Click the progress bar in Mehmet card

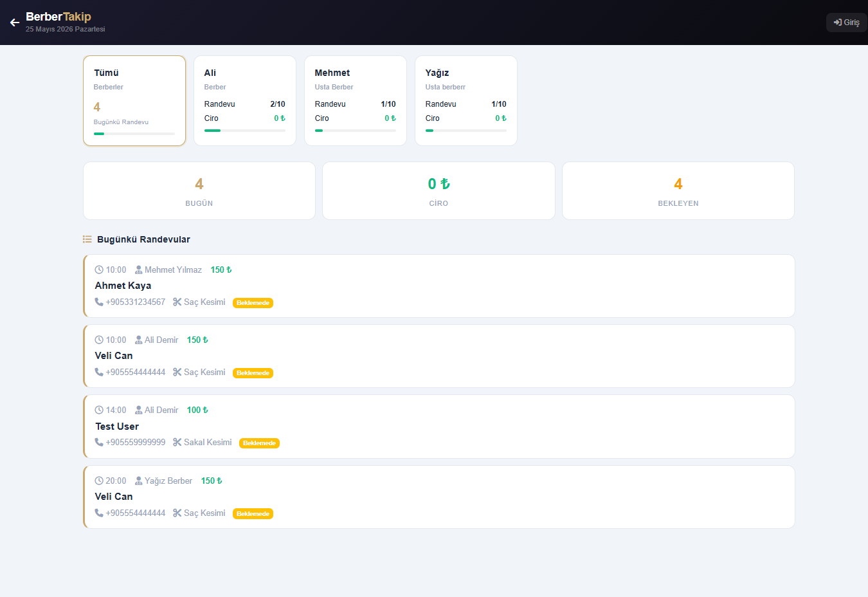pyautogui.click(x=356, y=131)
